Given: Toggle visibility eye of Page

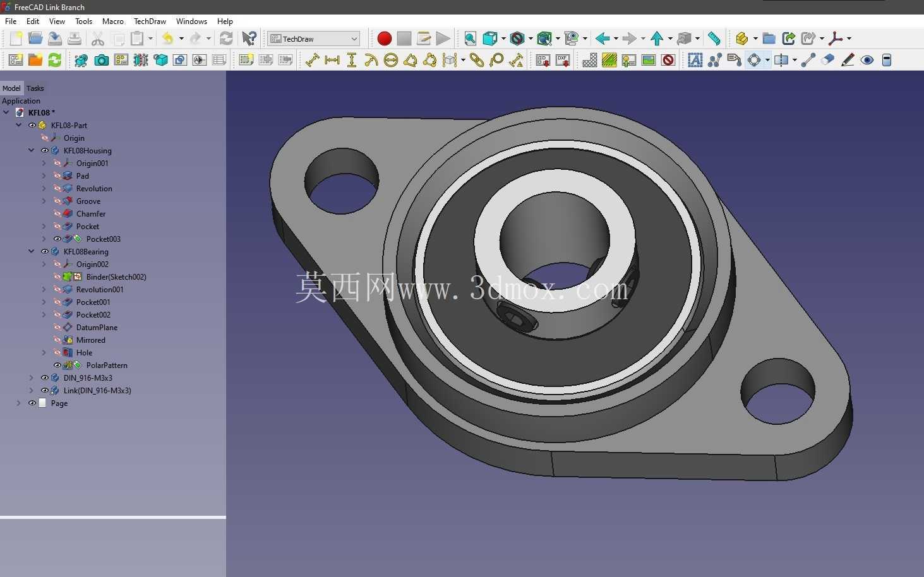Looking at the screenshot, I should click(32, 403).
